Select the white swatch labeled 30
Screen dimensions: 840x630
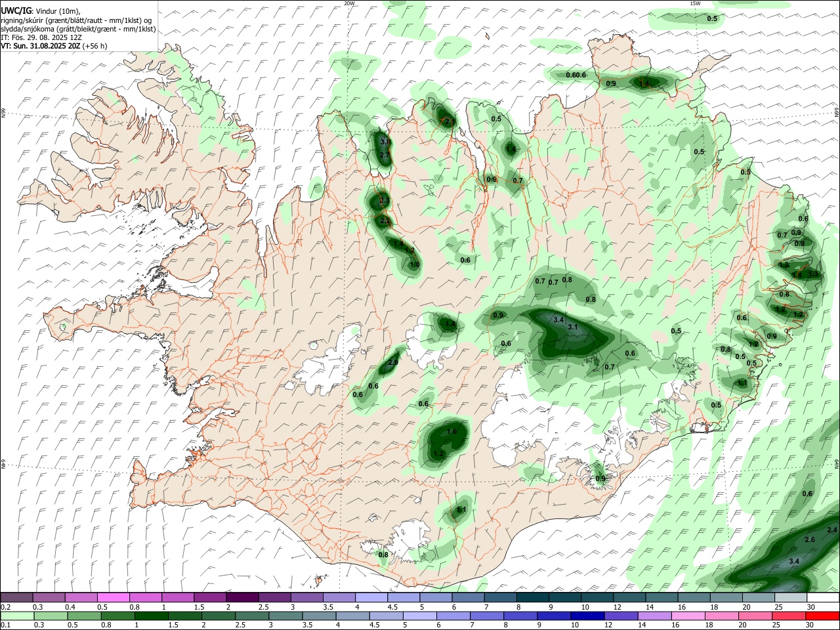(822, 598)
